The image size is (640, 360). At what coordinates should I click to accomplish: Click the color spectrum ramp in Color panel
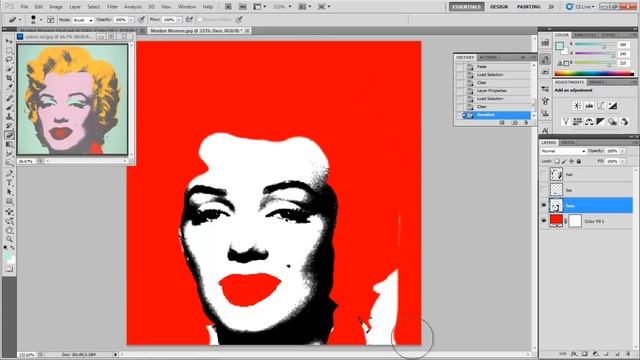click(594, 74)
